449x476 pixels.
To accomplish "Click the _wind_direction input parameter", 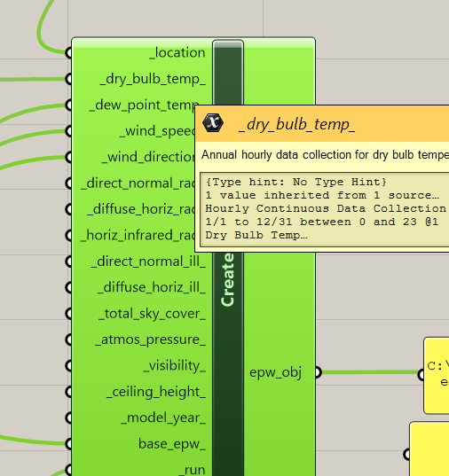I will coord(148,158).
